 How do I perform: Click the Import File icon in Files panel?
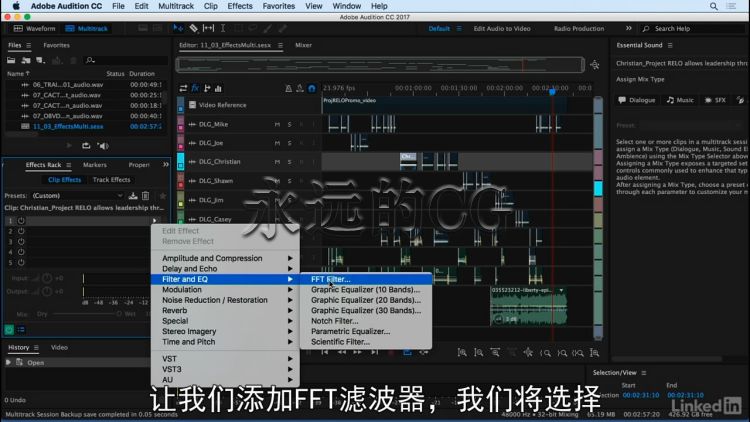tap(26, 60)
